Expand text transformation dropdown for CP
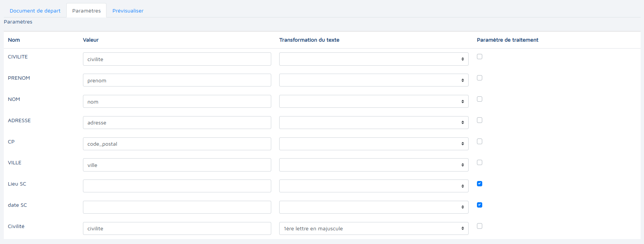 click(374, 144)
